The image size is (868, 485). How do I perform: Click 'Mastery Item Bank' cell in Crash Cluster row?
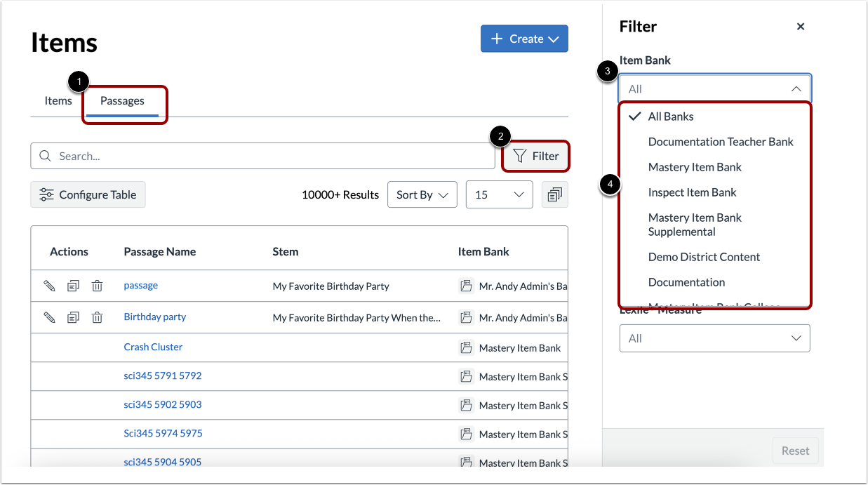point(520,348)
